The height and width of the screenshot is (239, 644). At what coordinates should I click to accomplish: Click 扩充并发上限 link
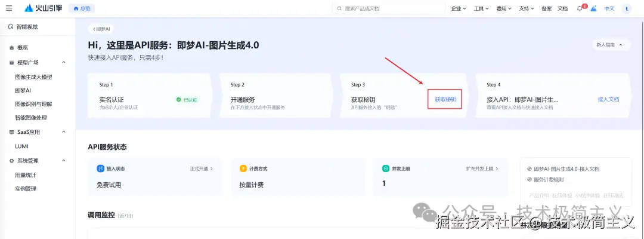click(482, 168)
